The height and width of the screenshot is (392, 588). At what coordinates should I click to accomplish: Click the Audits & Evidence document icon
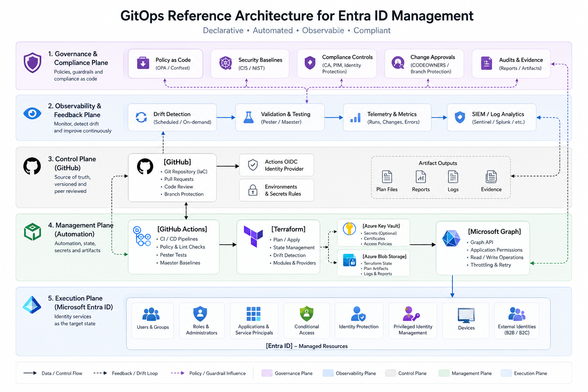click(x=487, y=63)
